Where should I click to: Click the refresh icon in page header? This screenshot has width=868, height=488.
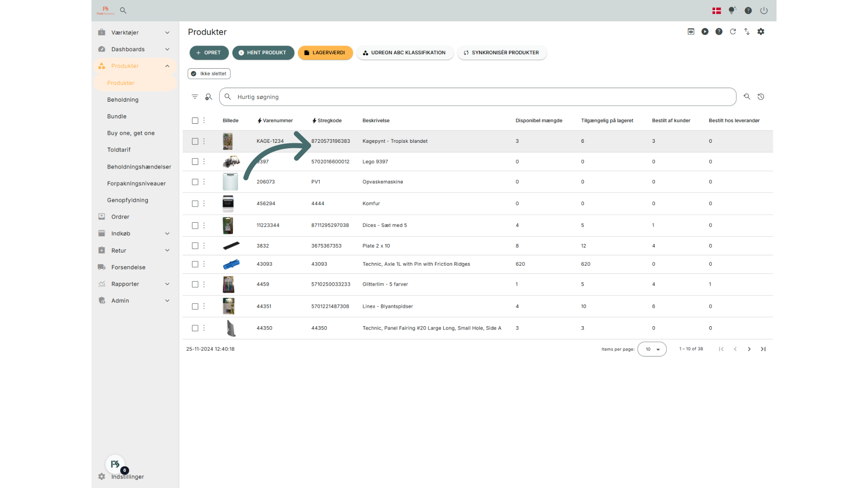tap(733, 32)
